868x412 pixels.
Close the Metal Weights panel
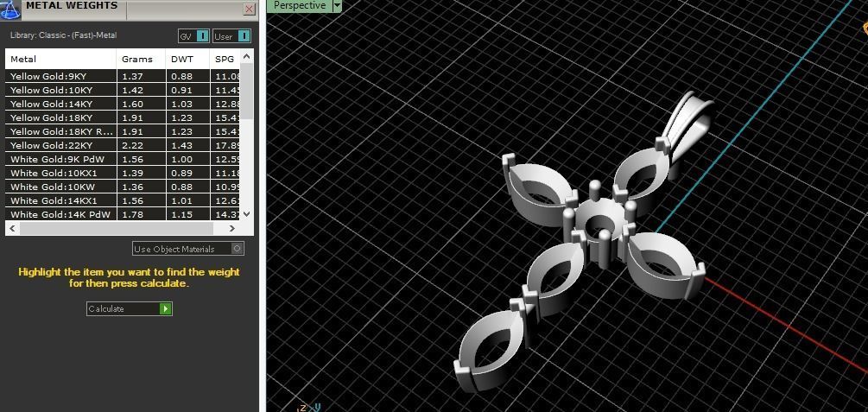point(249,10)
